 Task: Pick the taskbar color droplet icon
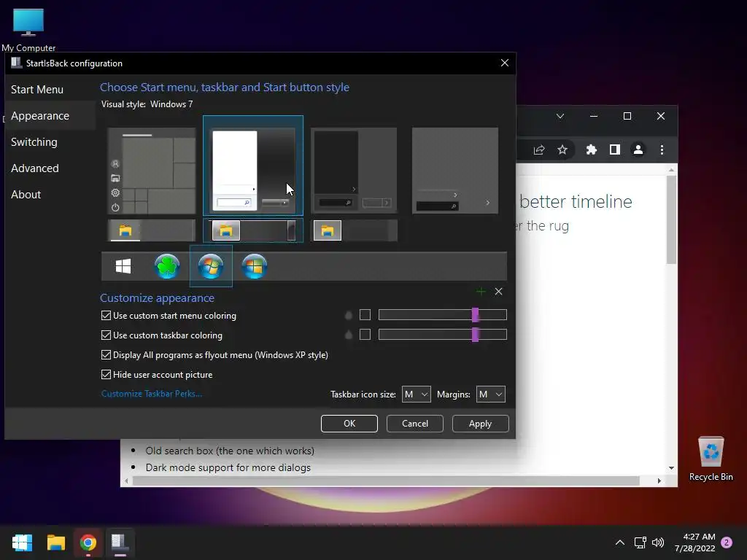tap(349, 335)
